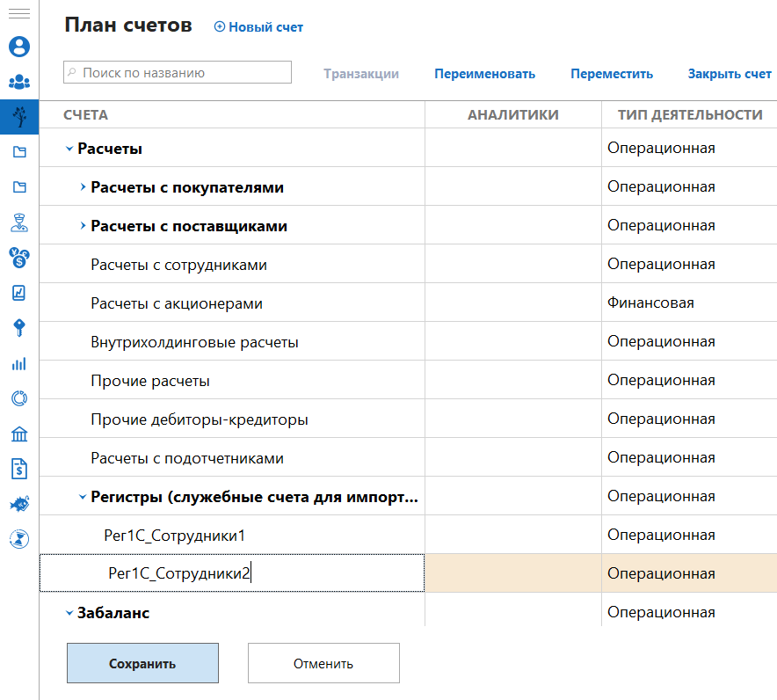Image resolution: width=777 pixels, height=700 pixels.
Task: Collapse the Регистры service accounts group
Action: [x=83, y=497]
